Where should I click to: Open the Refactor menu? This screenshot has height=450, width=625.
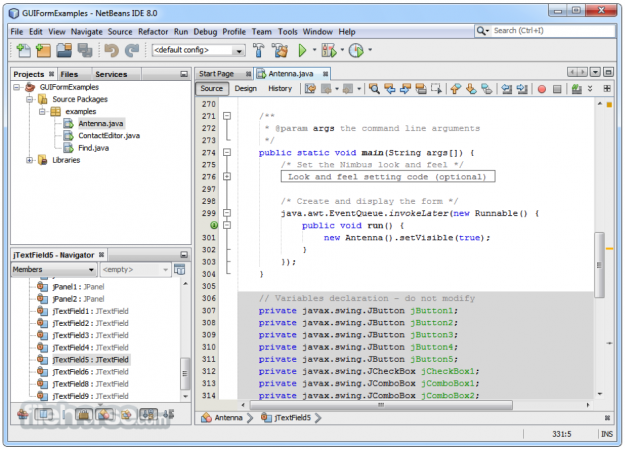[x=153, y=32]
